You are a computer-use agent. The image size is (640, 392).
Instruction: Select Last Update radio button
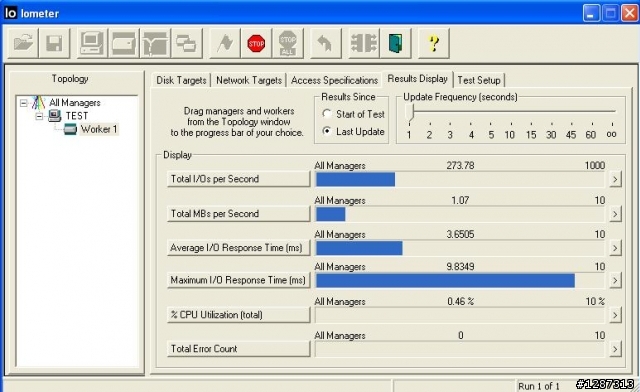click(327, 131)
